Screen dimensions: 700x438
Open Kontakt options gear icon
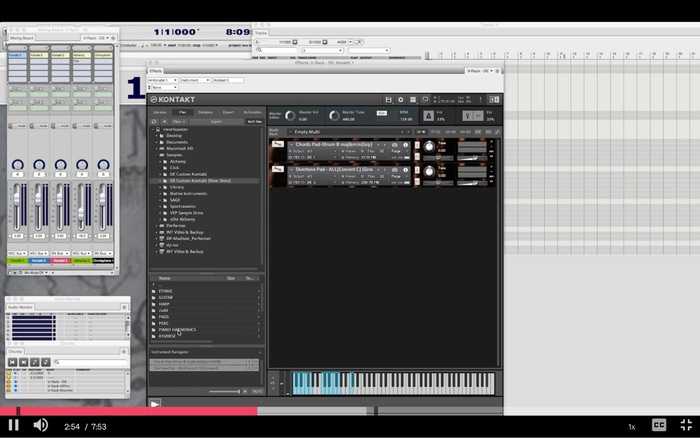point(400,100)
